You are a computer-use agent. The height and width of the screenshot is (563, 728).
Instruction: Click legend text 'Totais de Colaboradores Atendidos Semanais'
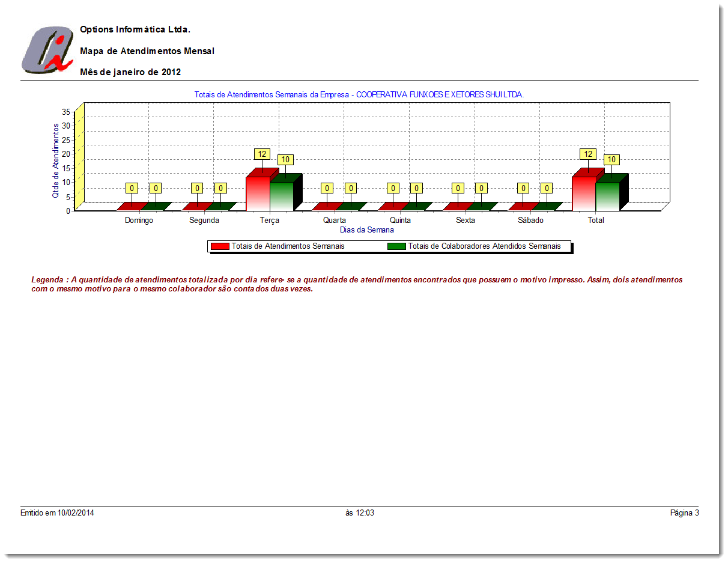485,246
